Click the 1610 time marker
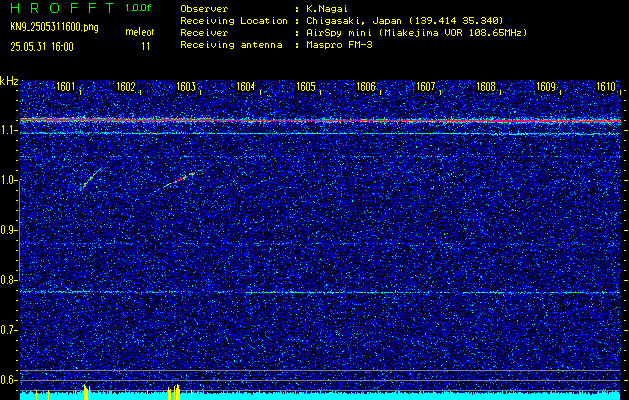This screenshot has width=629, height=400. 606,87
